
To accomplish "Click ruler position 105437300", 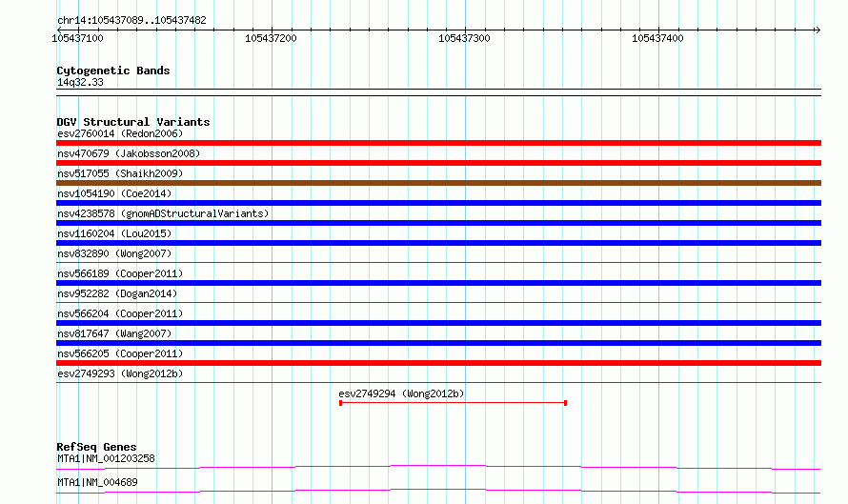I will [x=464, y=38].
